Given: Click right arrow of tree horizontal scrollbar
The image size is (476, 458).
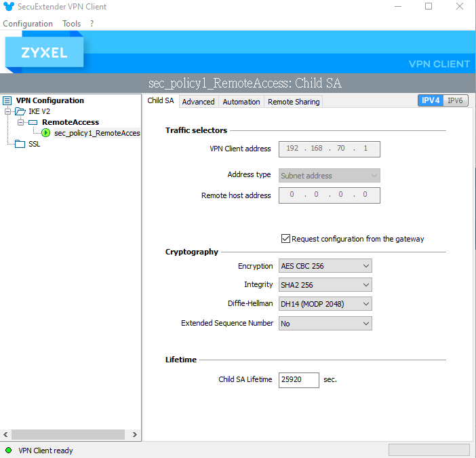Looking at the screenshot, I should [135, 435].
